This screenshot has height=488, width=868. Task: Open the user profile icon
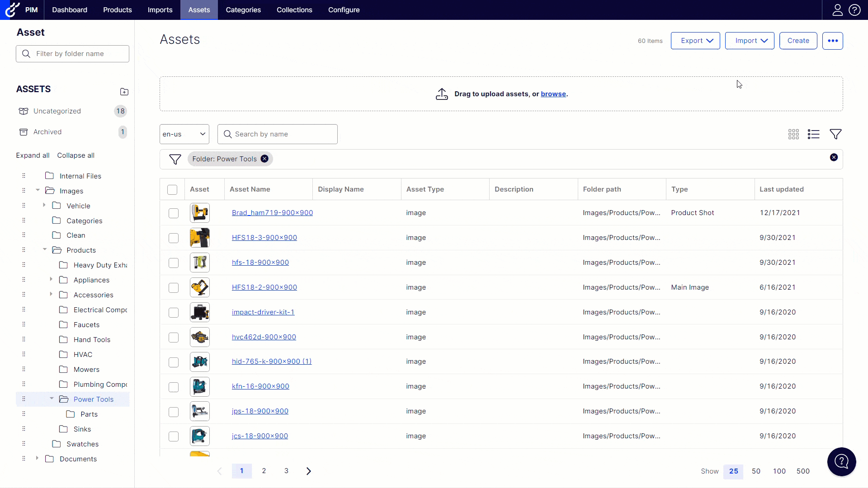tap(837, 10)
